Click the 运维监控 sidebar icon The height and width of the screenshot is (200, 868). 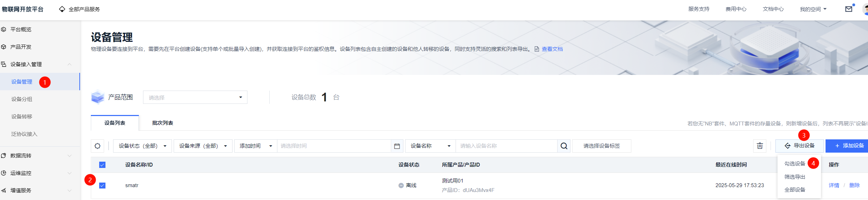[x=3, y=173]
